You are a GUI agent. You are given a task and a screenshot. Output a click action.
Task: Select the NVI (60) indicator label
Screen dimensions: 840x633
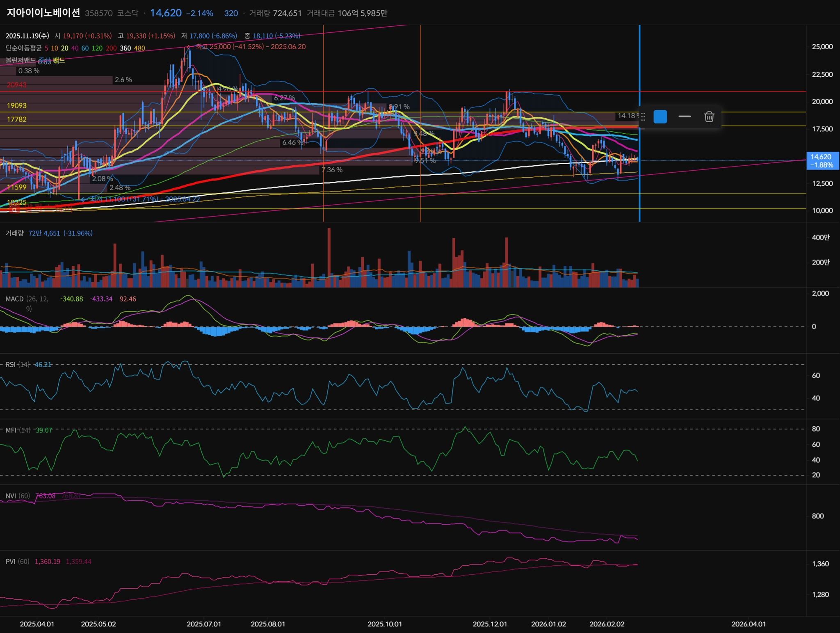(x=18, y=496)
